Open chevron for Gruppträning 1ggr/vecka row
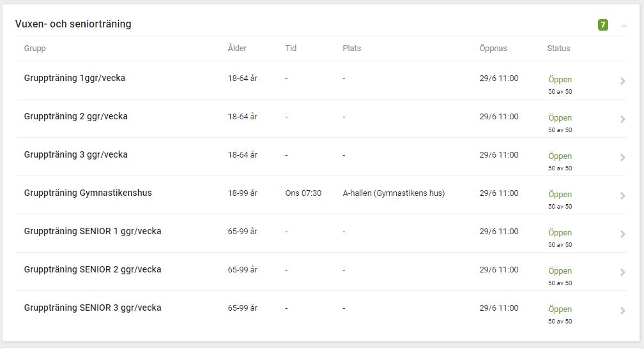644x349 pixels. (623, 81)
